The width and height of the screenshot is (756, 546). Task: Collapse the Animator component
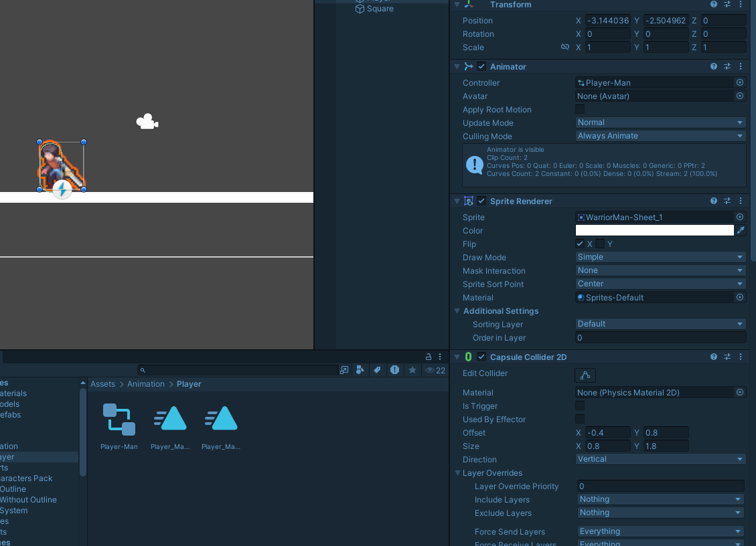coord(457,66)
